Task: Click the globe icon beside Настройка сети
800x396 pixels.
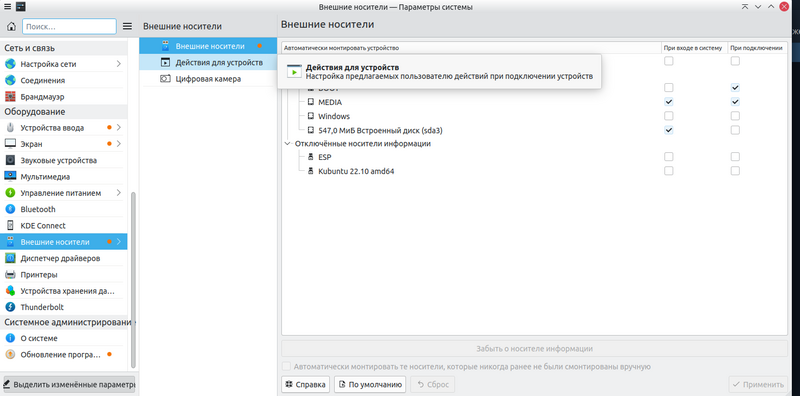Action: pyautogui.click(x=10, y=64)
